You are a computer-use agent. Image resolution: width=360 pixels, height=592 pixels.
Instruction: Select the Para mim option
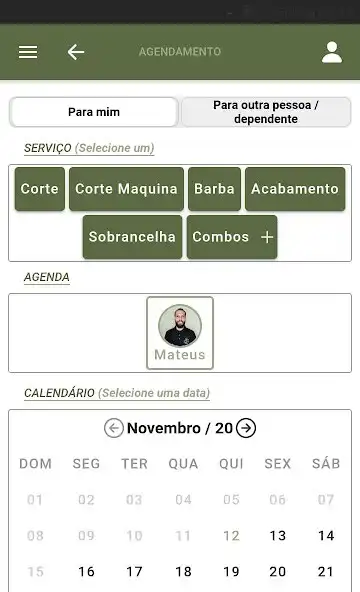tap(94, 112)
